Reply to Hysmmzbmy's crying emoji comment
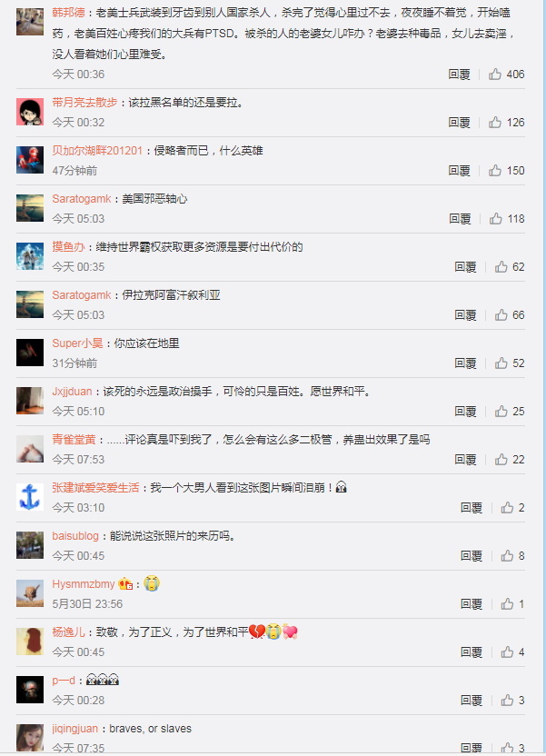 (x=472, y=604)
